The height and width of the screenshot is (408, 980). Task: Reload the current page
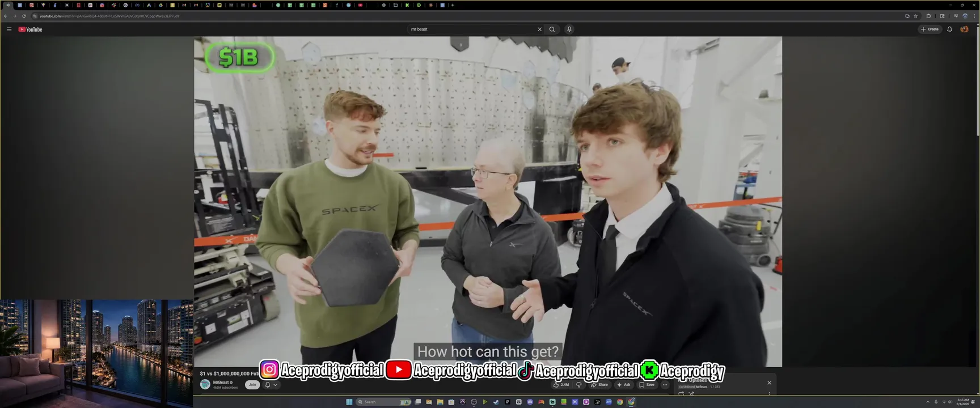point(24,16)
